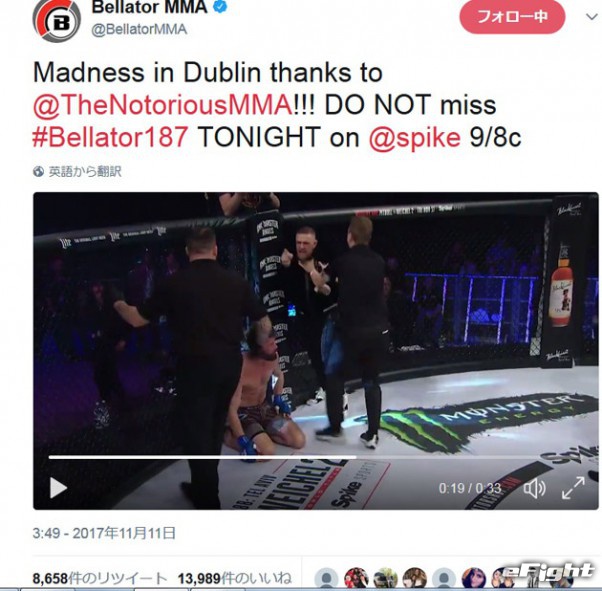Screen dimensions: 602x591
Task: Click the verified badge next to Bellator MMA
Action: click(220, 6)
